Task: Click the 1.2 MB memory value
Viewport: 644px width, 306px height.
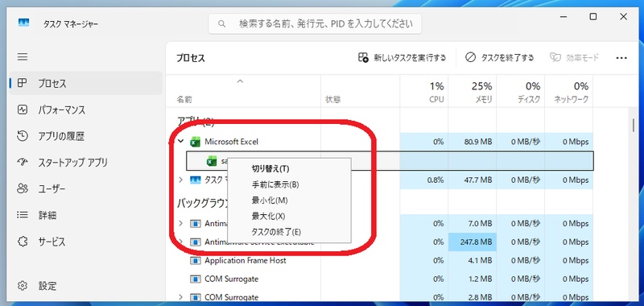Action: click(x=479, y=279)
